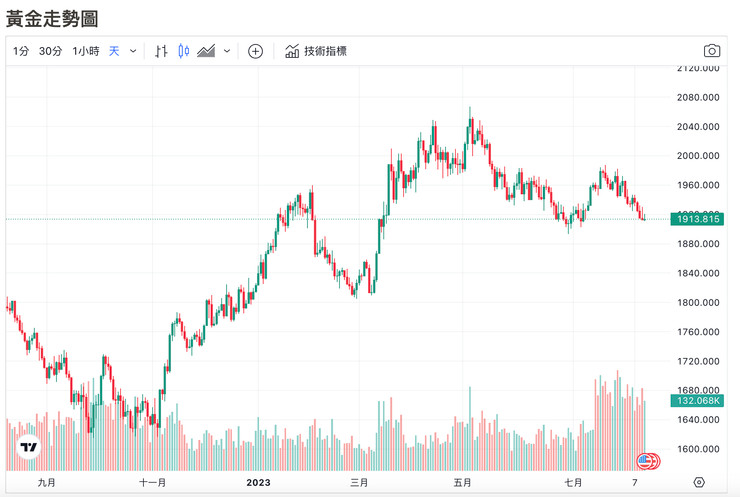Click the 2023 label on time axis
This screenshot has width=740, height=497.
[259, 482]
